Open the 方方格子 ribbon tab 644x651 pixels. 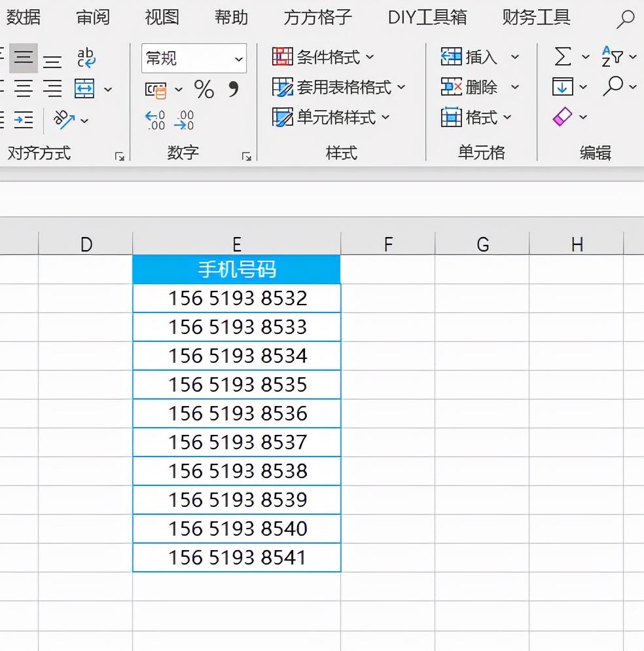click(x=317, y=17)
